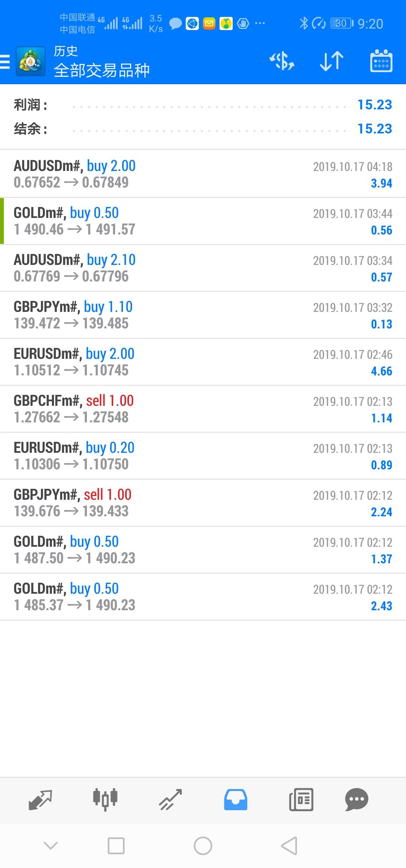
Task: Tap the MetaTrader 4 app logo
Action: click(30, 61)
